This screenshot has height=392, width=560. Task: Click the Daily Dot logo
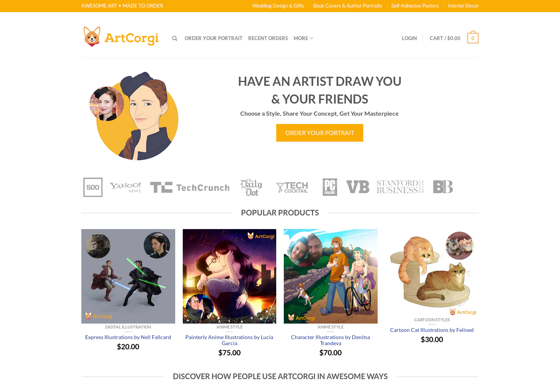pos(251,187)
